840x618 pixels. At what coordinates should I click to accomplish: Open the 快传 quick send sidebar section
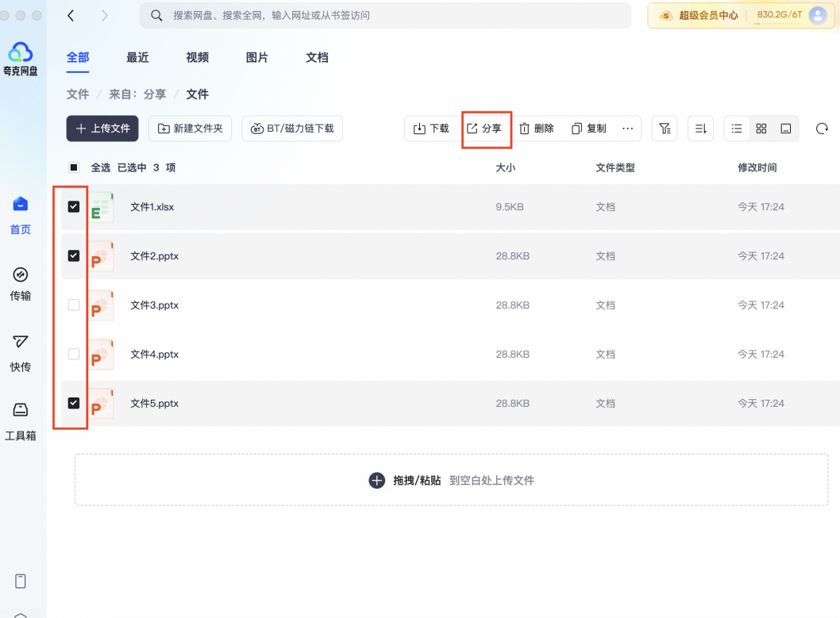pyautogui.click(x=21, y=352)
